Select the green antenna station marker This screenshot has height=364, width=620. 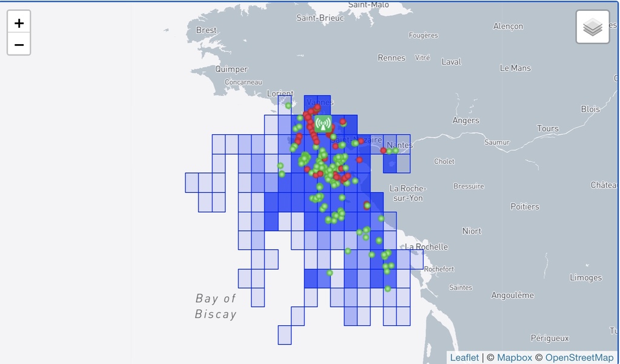click(323, 123)
